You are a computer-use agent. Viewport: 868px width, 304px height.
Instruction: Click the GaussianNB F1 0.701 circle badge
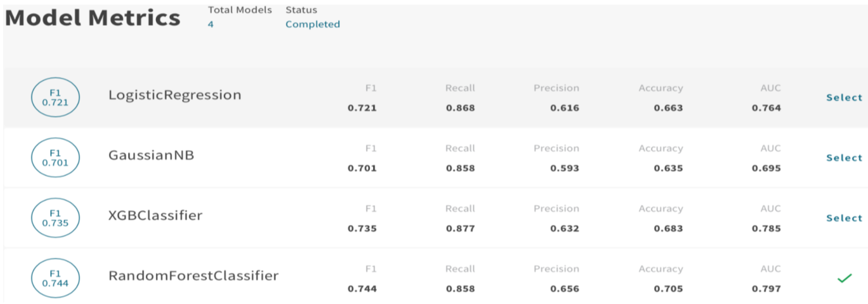pos(55,157)
